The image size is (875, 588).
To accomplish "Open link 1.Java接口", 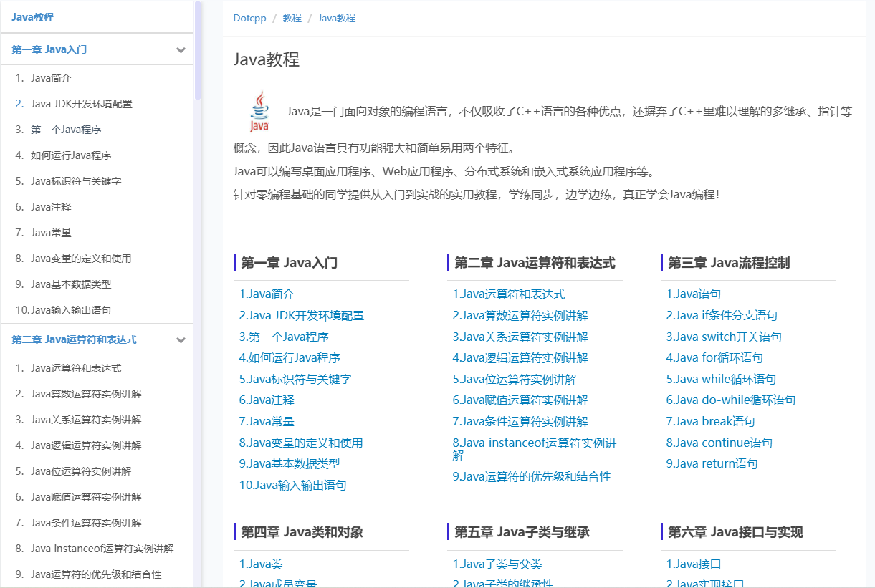I will click(x=694, y=564).
